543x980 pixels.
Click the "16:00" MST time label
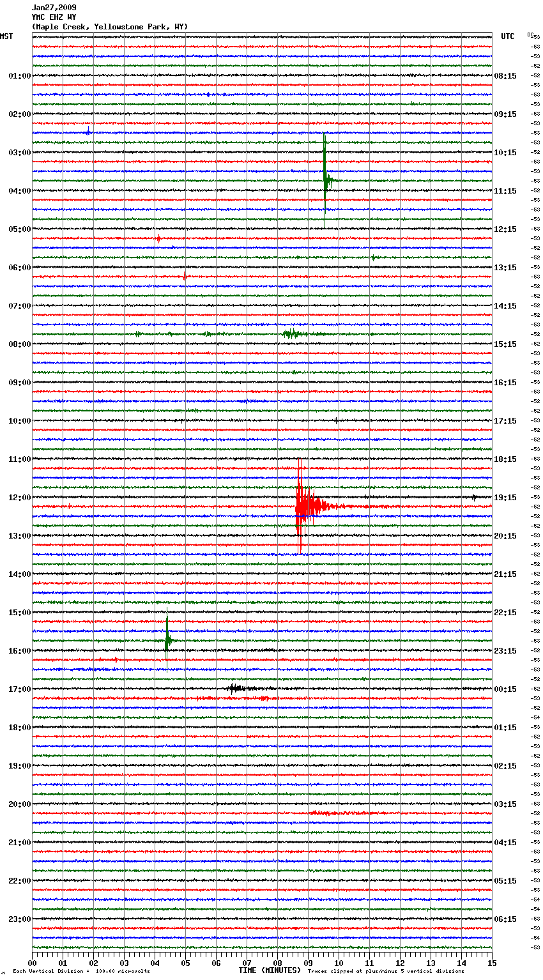[x=20, y=651]
